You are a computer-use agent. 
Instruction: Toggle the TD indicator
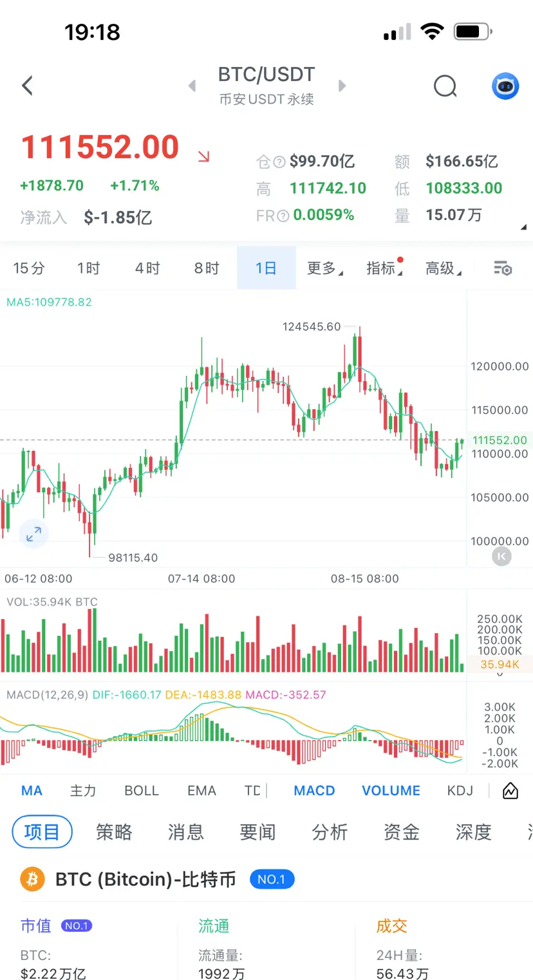(x=253, y=791)
